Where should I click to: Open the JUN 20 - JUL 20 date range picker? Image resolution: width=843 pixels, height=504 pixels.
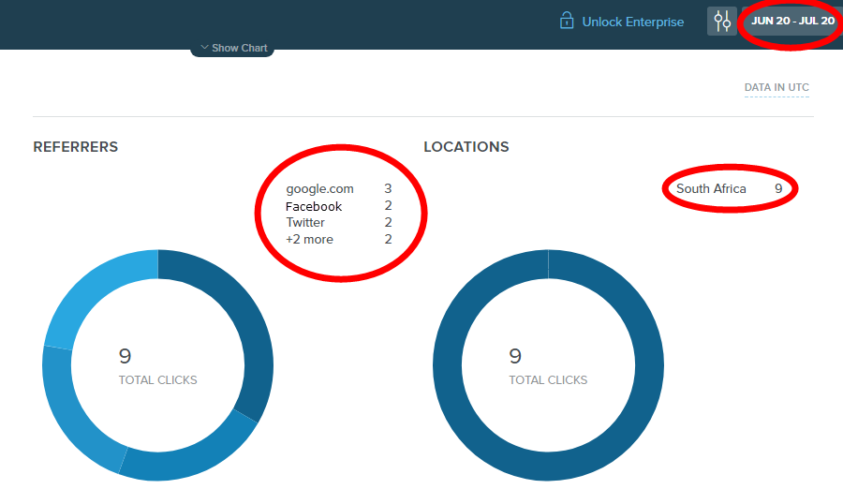(x=792, y=21)
